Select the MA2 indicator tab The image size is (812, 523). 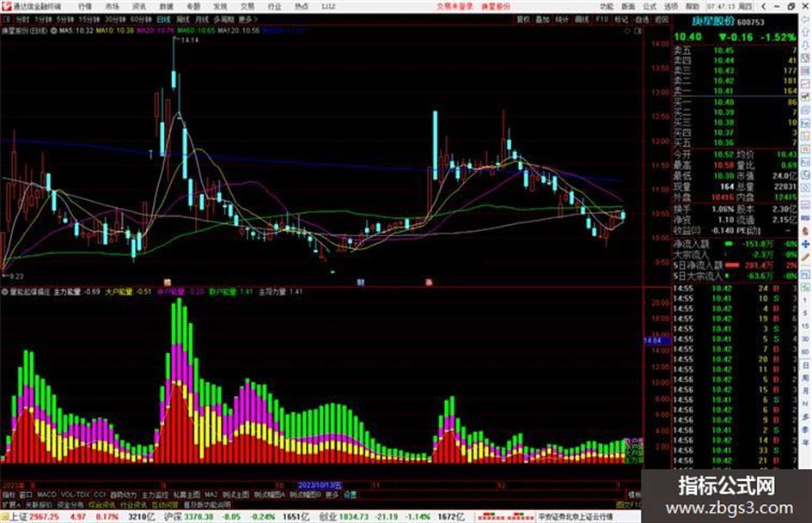coord(211,495)
